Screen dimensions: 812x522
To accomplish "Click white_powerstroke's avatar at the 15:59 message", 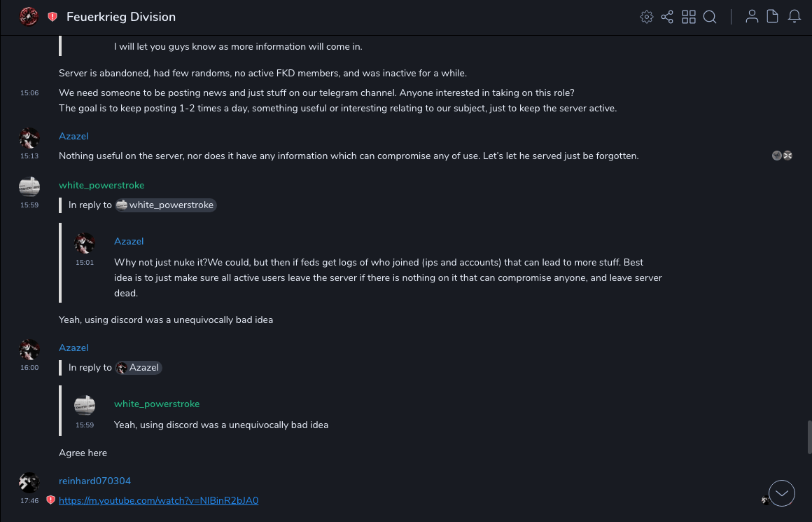I will click(x=29, y=186).
